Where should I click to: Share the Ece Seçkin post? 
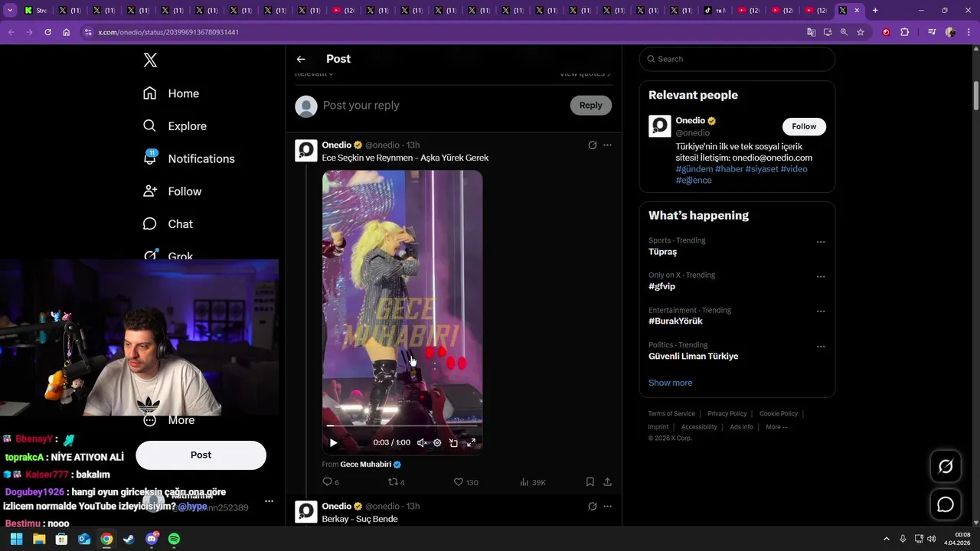[607, 482]
